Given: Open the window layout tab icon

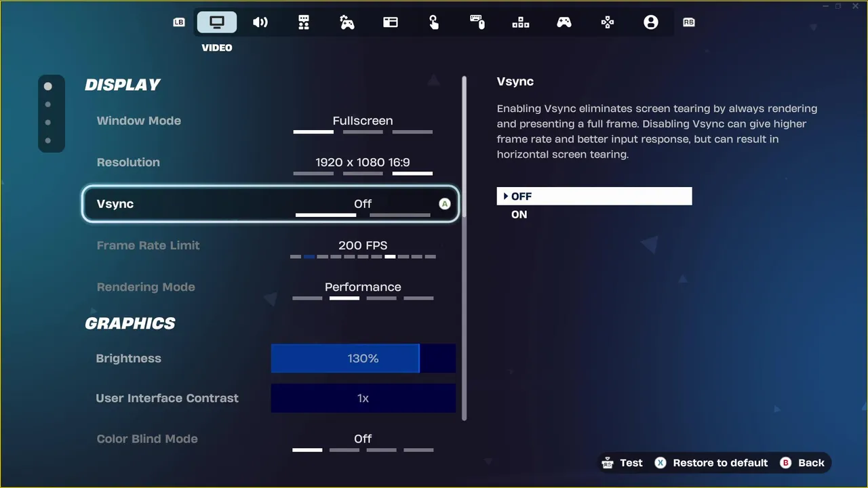Looking at the screenshot, I should pos(391,22).
